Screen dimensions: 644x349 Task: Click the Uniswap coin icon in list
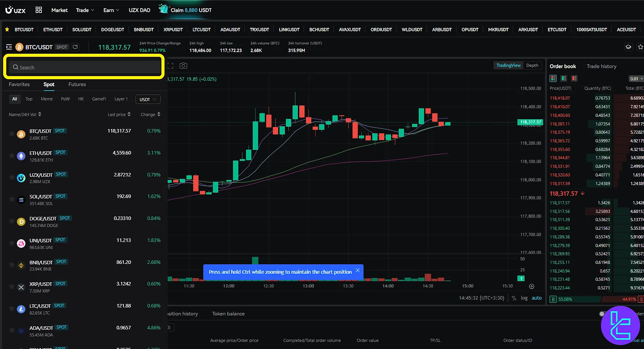pyautogui.click(x=21, y=244)
